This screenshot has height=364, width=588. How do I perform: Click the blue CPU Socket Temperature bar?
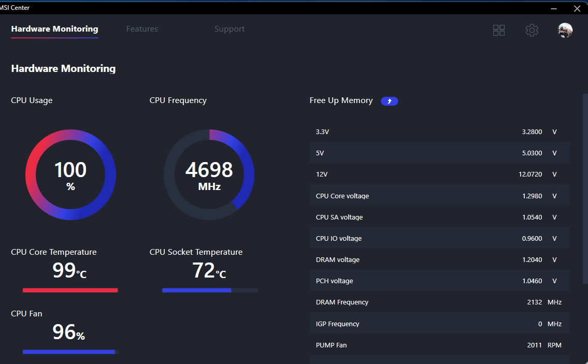tap(197, 290)
